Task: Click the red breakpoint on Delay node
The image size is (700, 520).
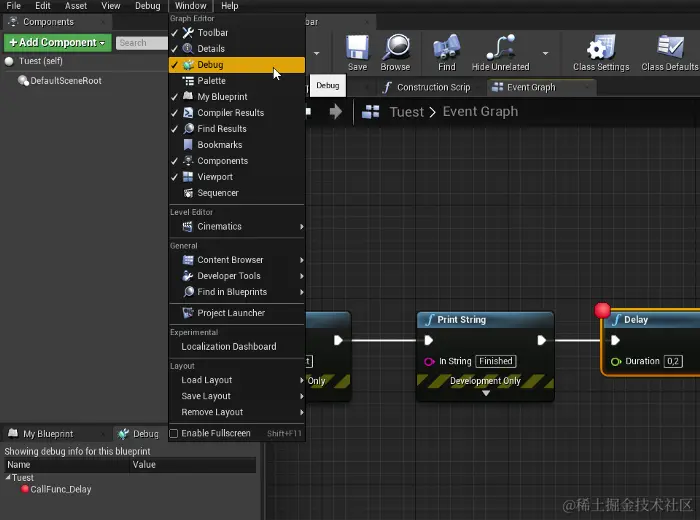Action: tap(602, 310)
